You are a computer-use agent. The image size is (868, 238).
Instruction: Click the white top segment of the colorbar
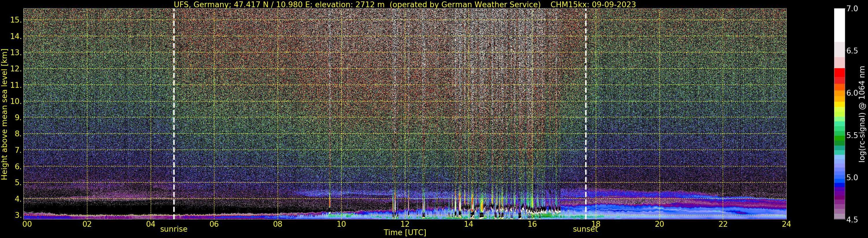(x=839, y=25)
